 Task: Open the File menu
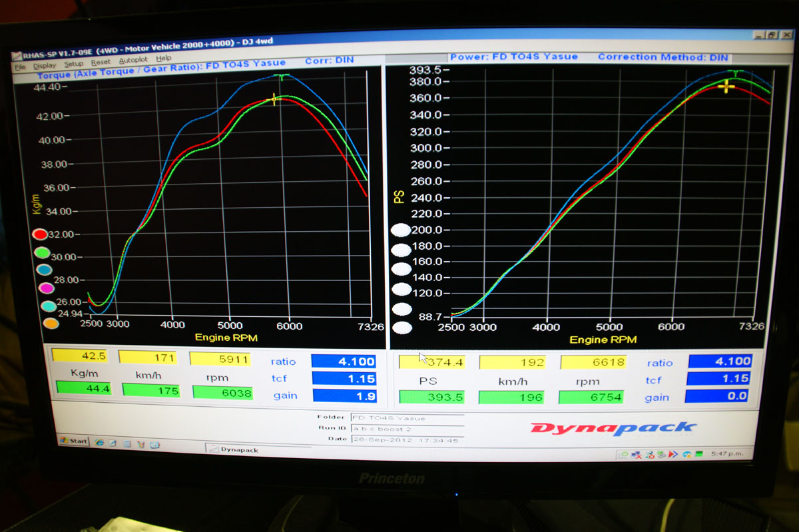click(x=20, y=67)
